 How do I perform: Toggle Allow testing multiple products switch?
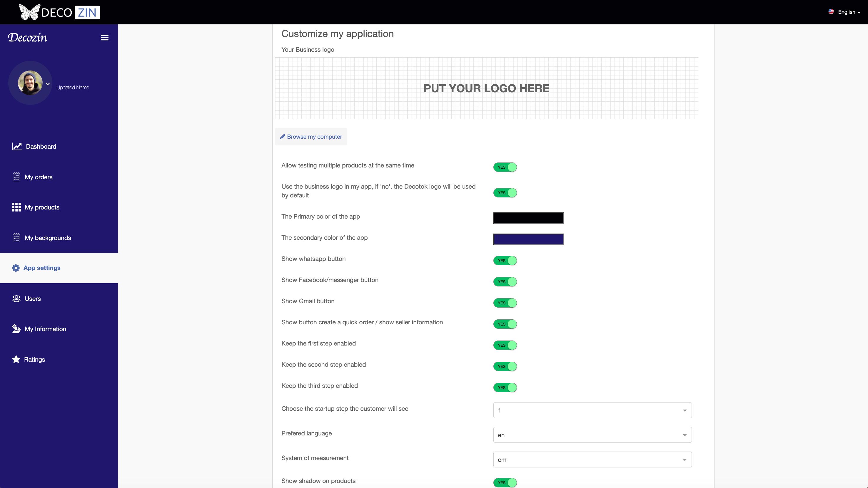(505, 167)
